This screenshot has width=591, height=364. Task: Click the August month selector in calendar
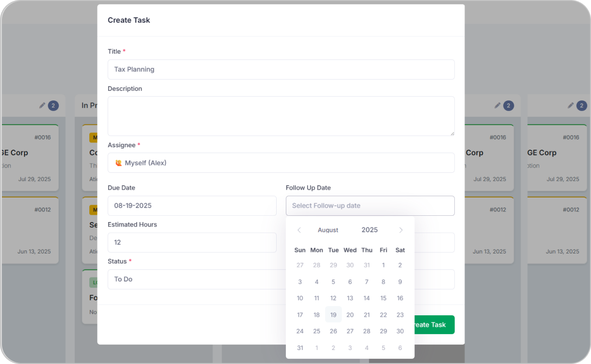[328, 230]
